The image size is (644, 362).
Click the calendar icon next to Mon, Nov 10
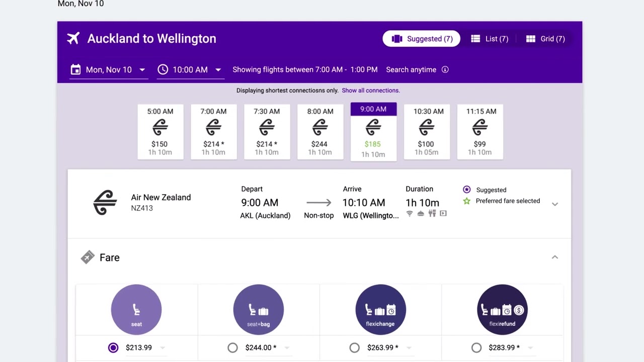click(x=75, y=69)
